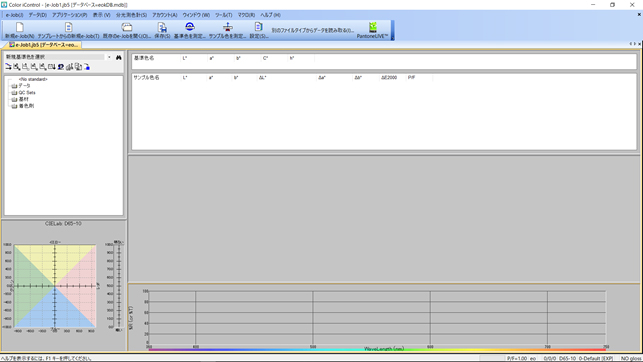This screenshot has height=362, width=643.
Task: Click the blue 2 icon in panel toolbar
Action: [x=61, y=67]
